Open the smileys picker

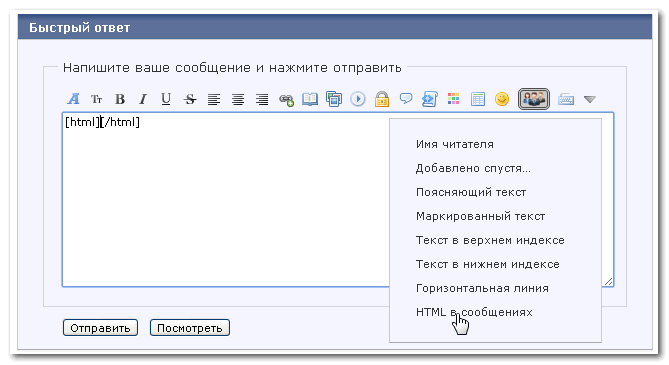pyautogui.click(x=502, y=99)
